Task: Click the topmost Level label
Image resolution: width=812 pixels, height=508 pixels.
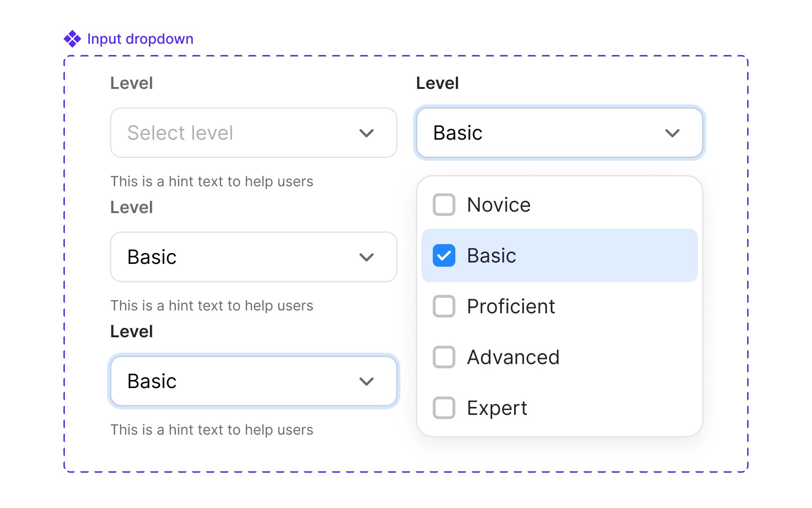Action: pyautogui.click(x=132, y=83)
